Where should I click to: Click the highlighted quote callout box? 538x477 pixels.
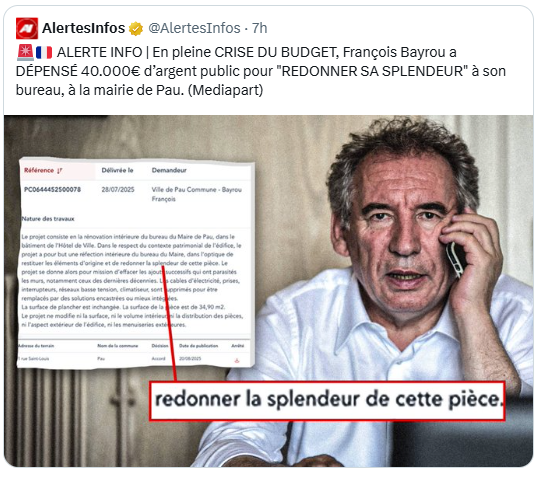click(x=327, y=400)
